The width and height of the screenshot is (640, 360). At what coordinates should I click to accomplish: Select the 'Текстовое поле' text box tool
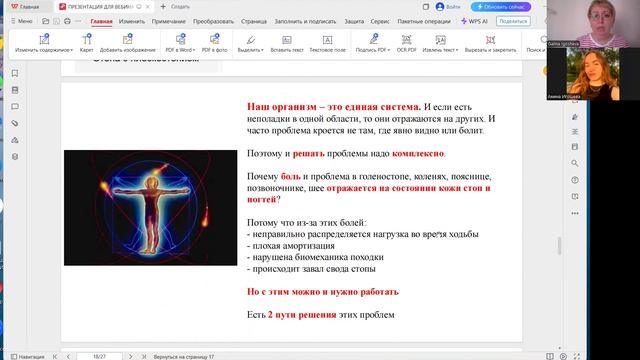coord(327,43)
